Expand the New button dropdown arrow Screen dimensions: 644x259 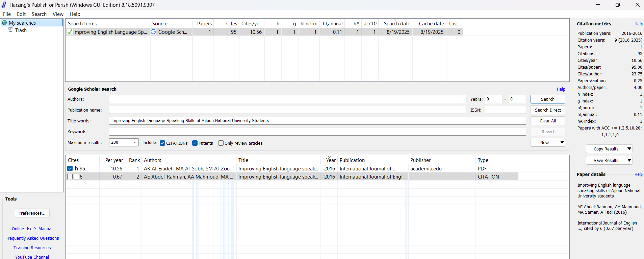562,142
